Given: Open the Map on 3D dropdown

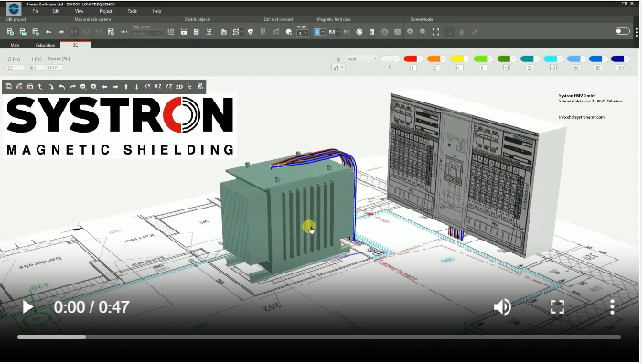Looking at the screenshot, I should click(147, 33).
